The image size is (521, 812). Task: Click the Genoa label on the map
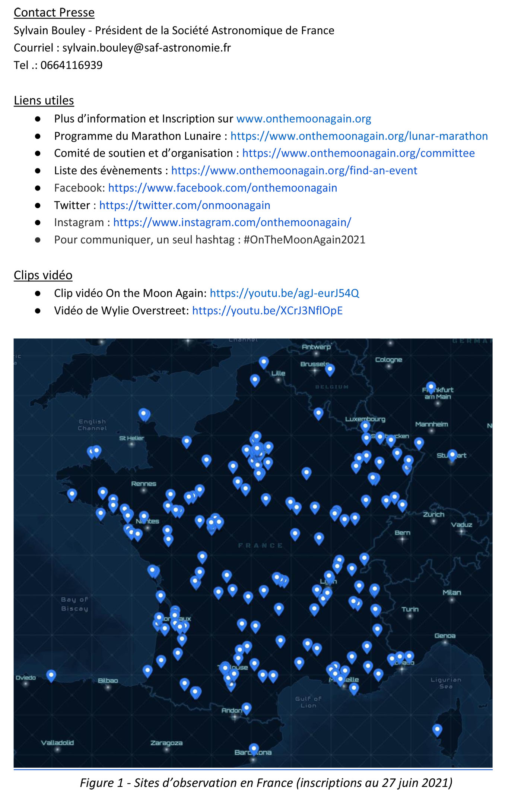coord(445,636)
